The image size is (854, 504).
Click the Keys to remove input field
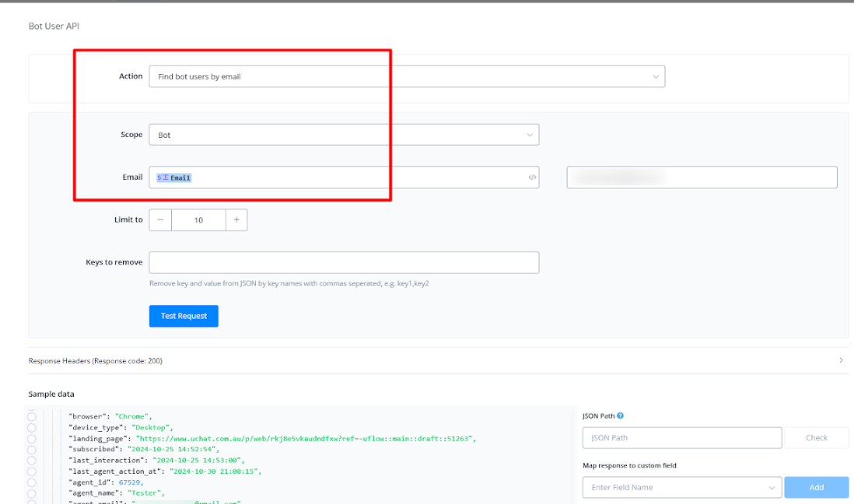pos(343,262)
